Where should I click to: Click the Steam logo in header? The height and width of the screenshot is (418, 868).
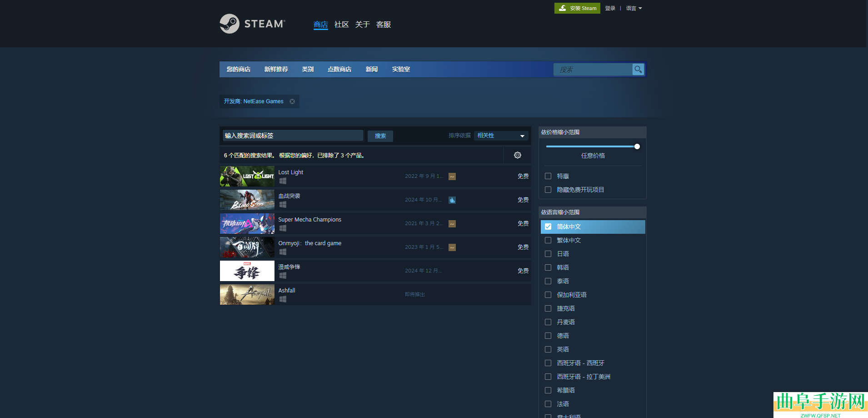252,24
